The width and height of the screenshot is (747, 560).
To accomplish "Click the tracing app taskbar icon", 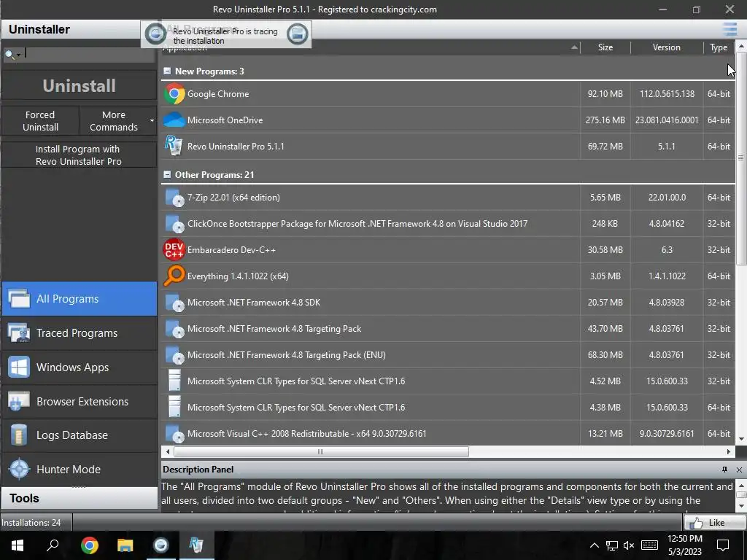I will (161, 545).
